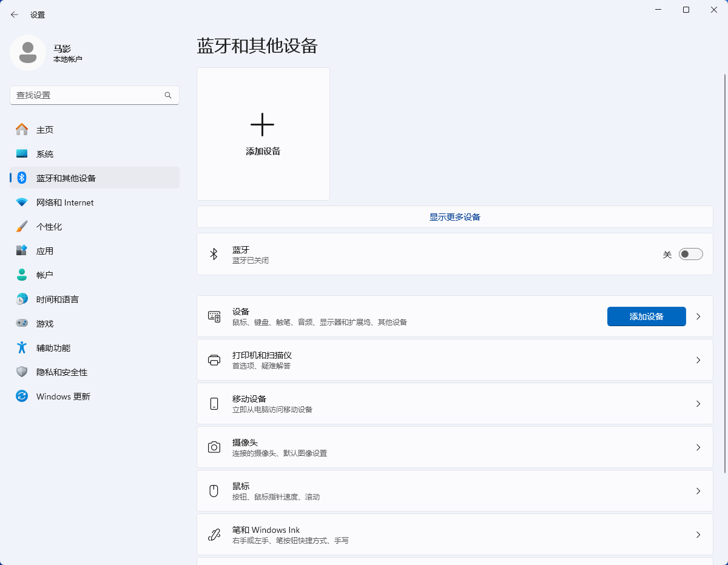Click the large plus add-device icon
728x565 pixels.
[x=262, y=125]
